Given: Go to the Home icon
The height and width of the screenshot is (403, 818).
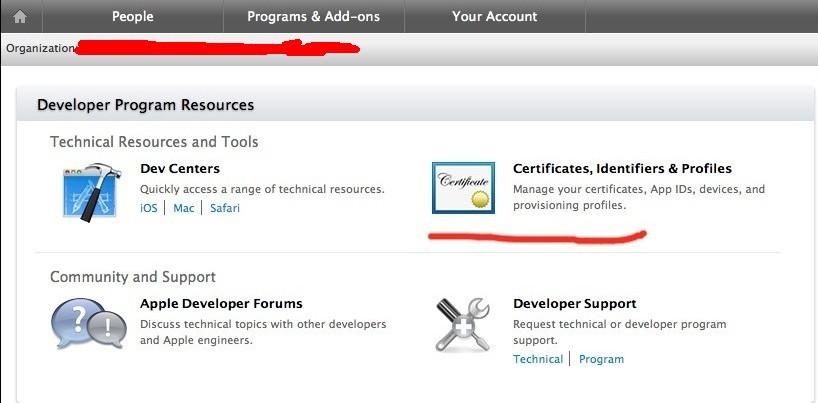Looking at the screenshot, I should (20, 17).
